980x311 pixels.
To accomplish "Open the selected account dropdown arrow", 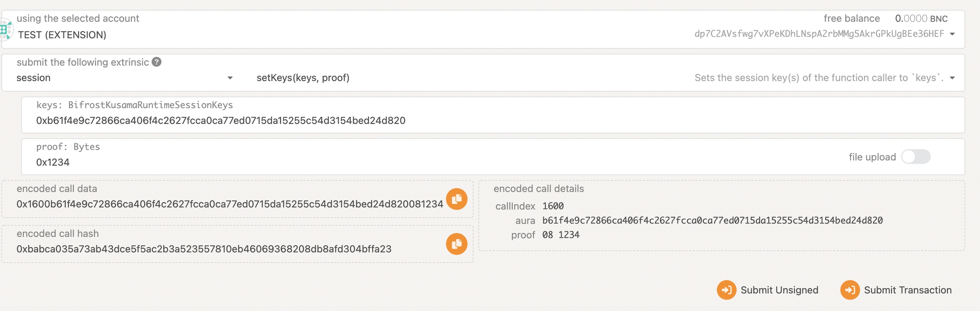I will tap(952, 34).
